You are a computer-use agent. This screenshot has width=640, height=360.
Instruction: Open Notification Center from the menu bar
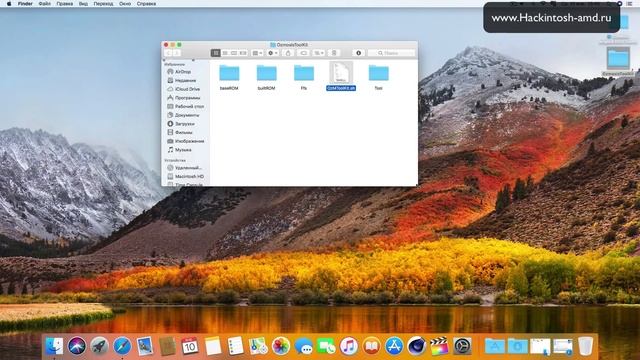point(629,4)
